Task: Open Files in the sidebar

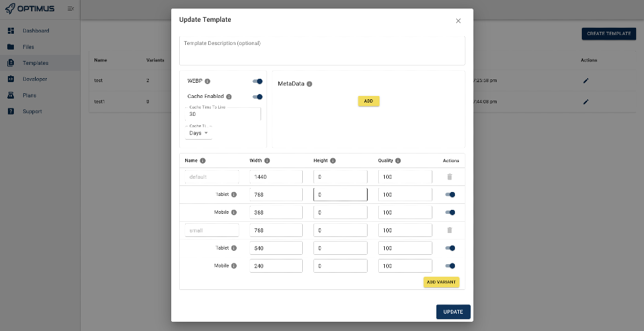Action: (x=40, y=47)
